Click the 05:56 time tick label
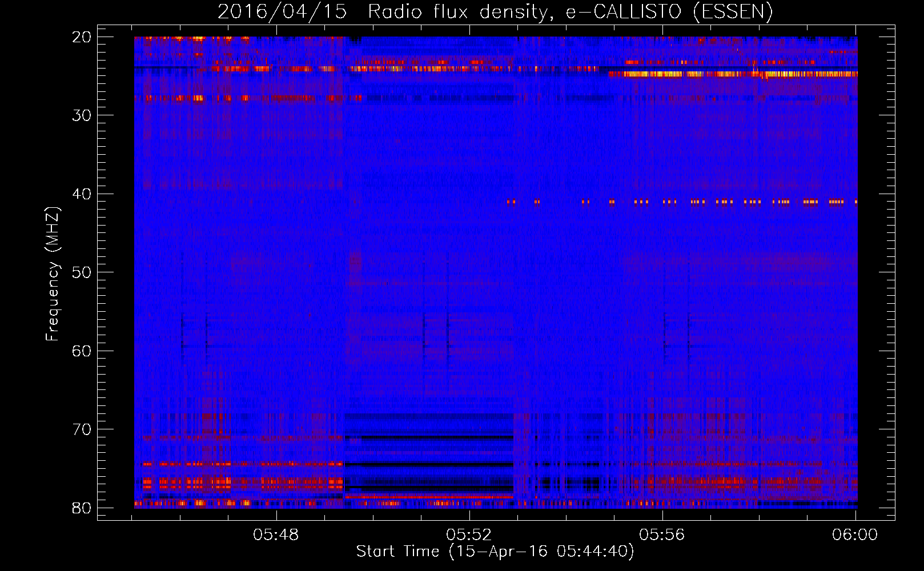This screenshot has width=924, height=571. (x=662, y=535)
